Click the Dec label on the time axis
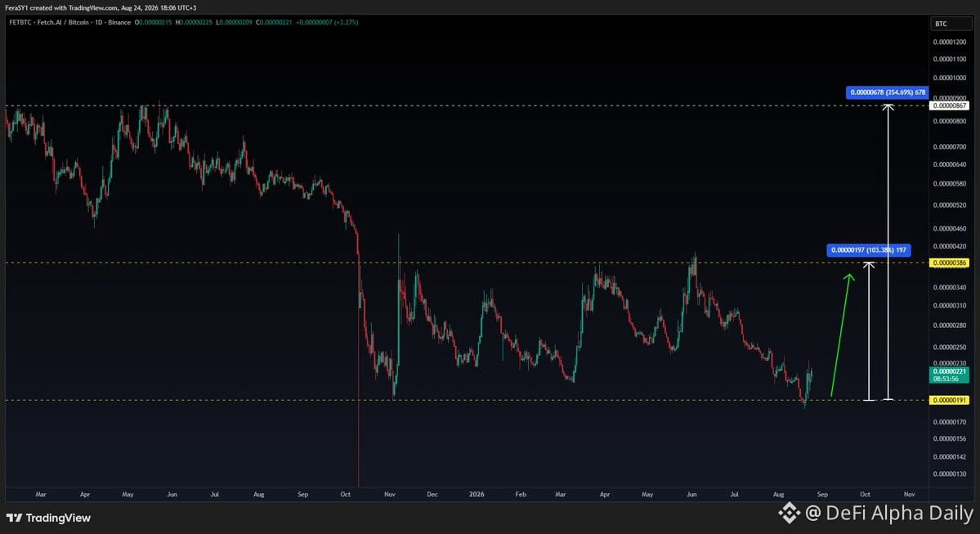This screenshot has width=980, height=534. [x=432, y=495]
